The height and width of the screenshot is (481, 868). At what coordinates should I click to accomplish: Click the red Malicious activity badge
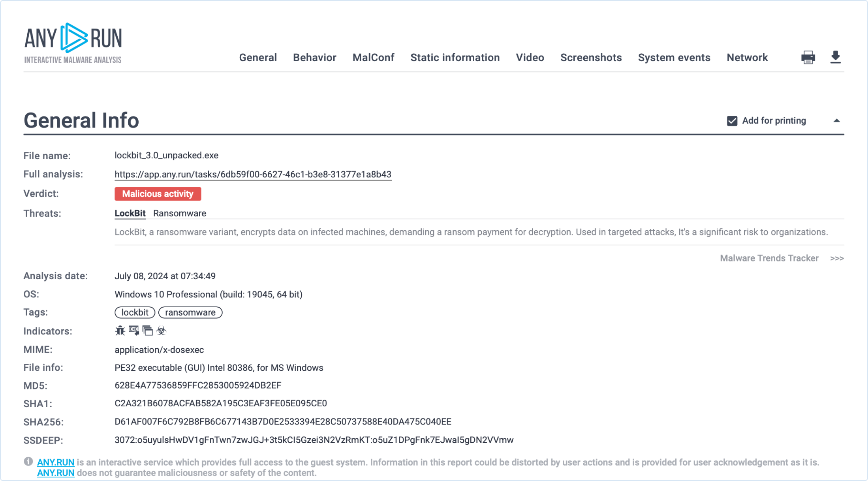coord(158,194)
